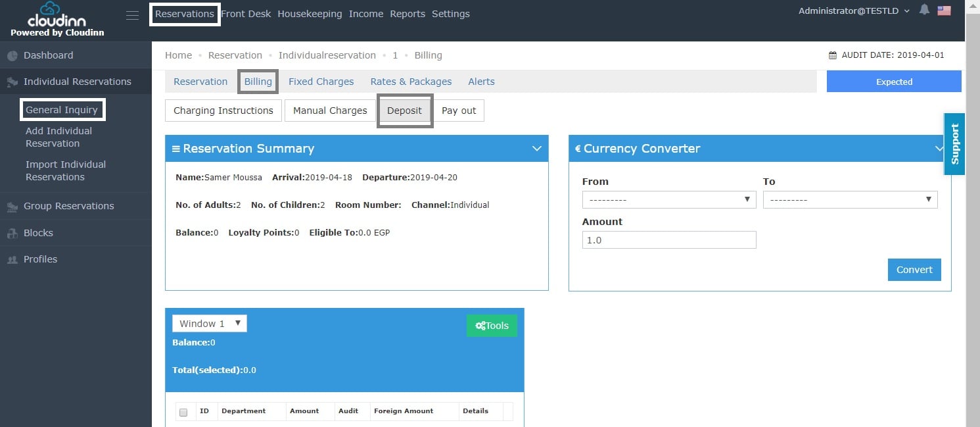Click the audit date calendar icon
This screenshot has width=980, height=427.
click(x=833, y=55)
